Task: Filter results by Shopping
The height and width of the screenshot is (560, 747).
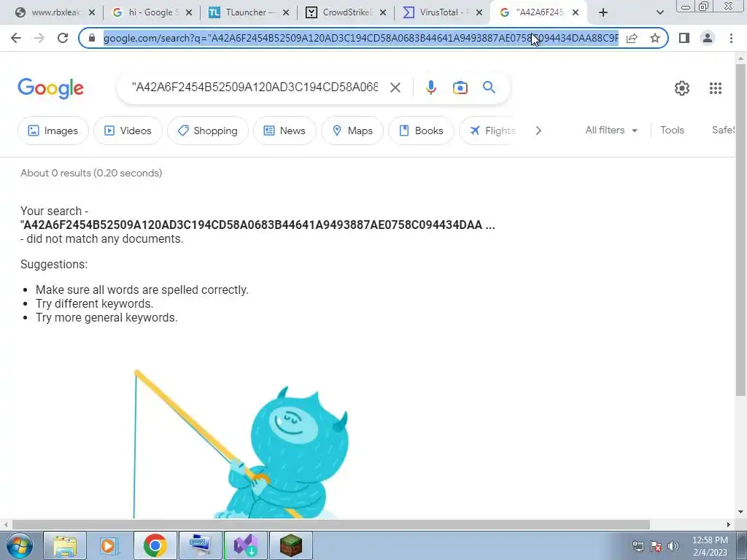Action: [208, 131]
